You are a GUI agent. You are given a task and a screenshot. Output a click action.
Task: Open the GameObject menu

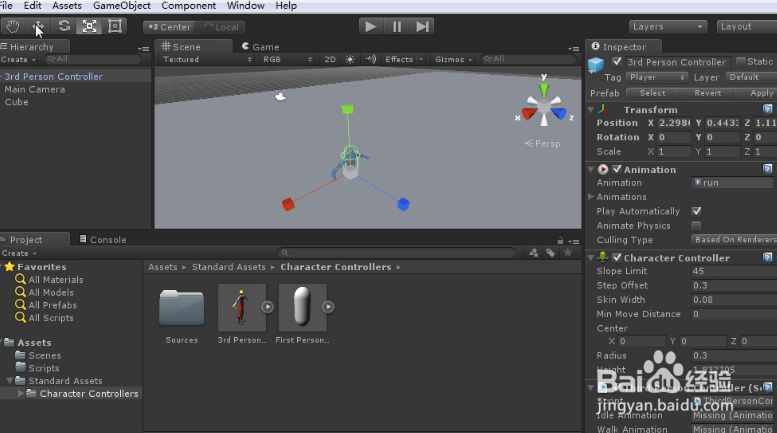pos(122,6)
